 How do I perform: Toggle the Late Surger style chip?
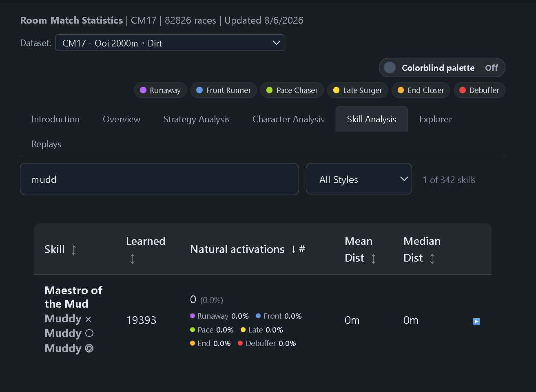(x=358, y=90)
